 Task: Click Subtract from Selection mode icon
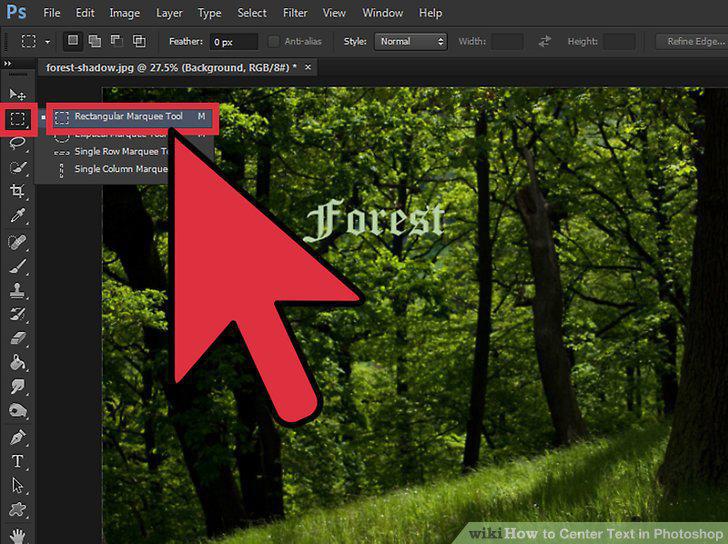pyautogui.click(x=117, y=41)
